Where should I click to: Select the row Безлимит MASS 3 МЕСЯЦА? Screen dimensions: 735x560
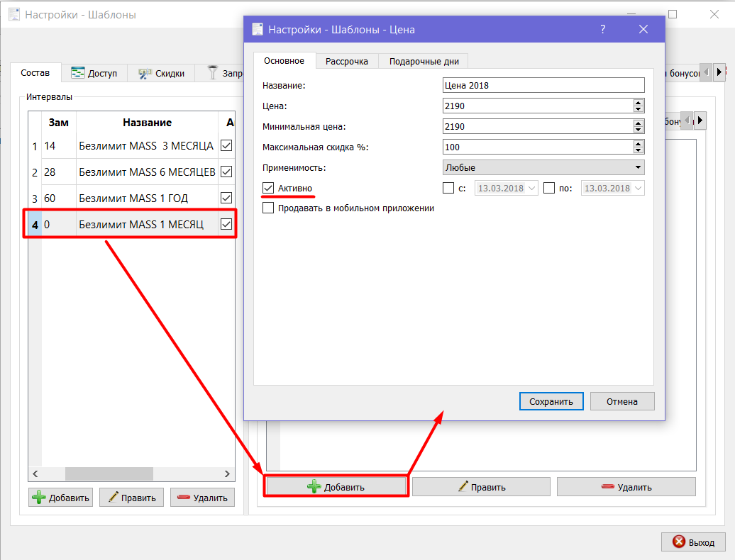tap(132, 145)
